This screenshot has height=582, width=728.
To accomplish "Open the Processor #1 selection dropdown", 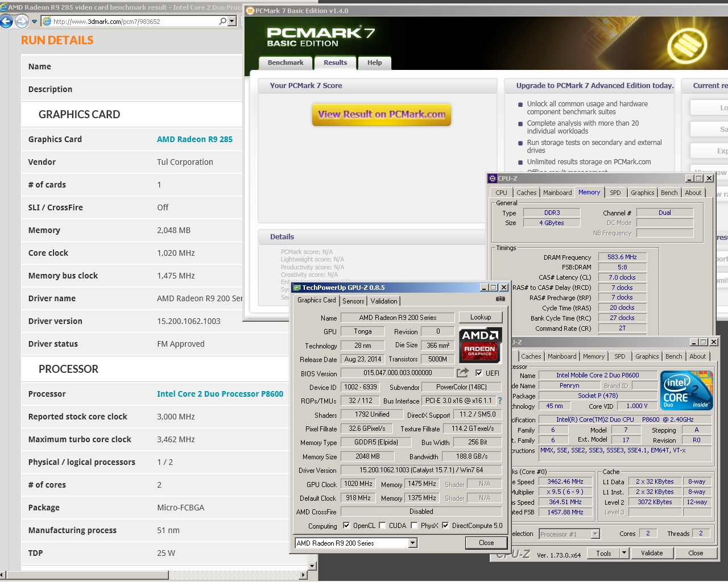I will pyautogui.click(x=595, y=534).
